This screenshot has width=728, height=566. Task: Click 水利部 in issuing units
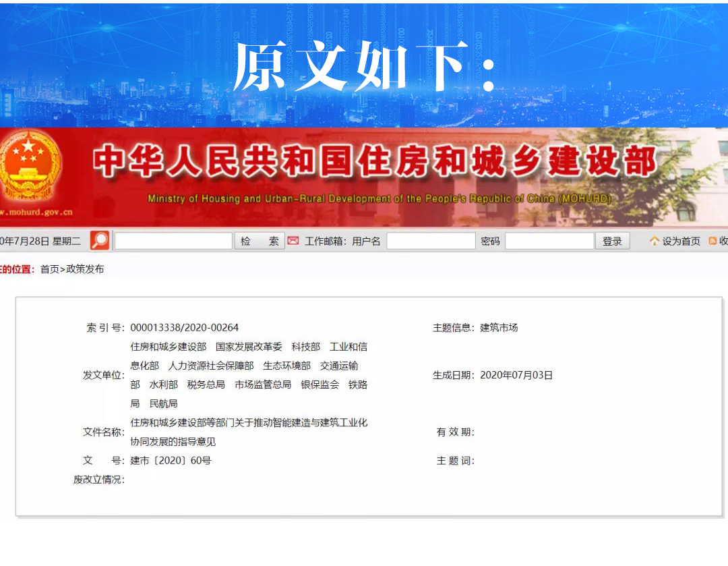point(163,385)
